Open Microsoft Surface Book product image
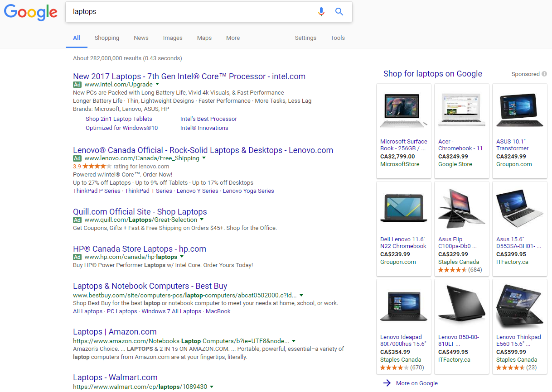This screenshot has height=392, width=552. coord(403,110)
